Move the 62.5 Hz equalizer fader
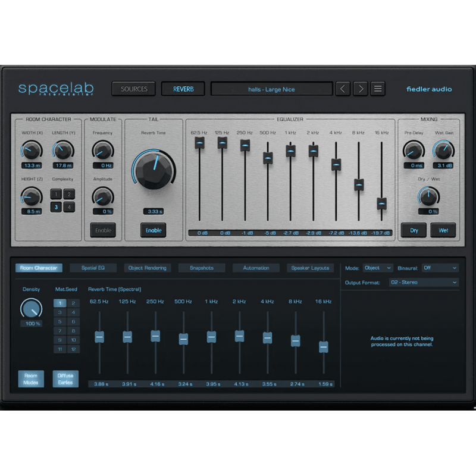476x476 pixels. 199,143
